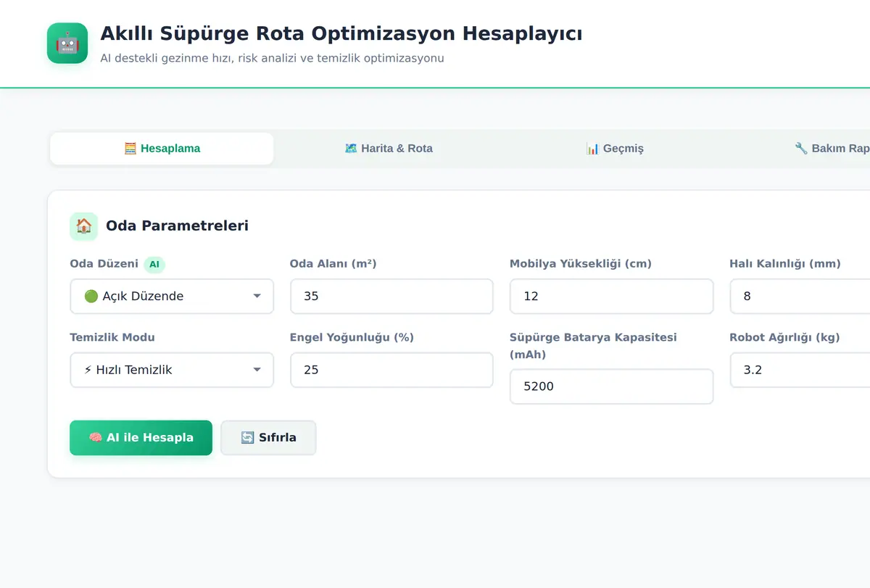This screenshot has width=870, height=588.
Task: Click the house icon beside Oda Parametreleri
Action: [83, 226]
